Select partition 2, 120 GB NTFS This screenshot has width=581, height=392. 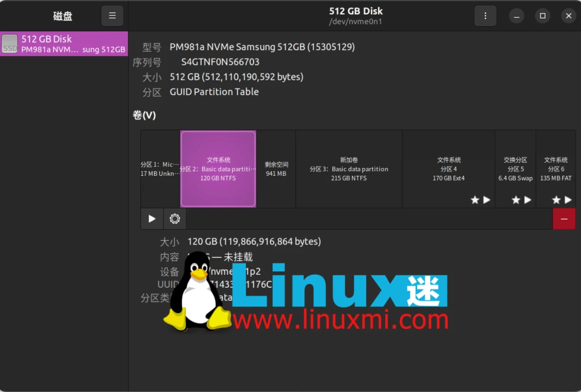[x=218, y=169]
